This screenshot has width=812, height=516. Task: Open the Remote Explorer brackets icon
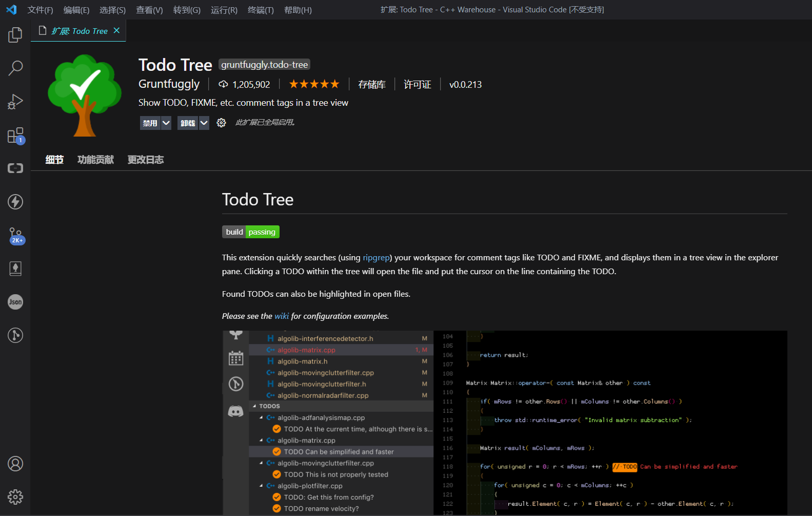[x=15, y=168]
